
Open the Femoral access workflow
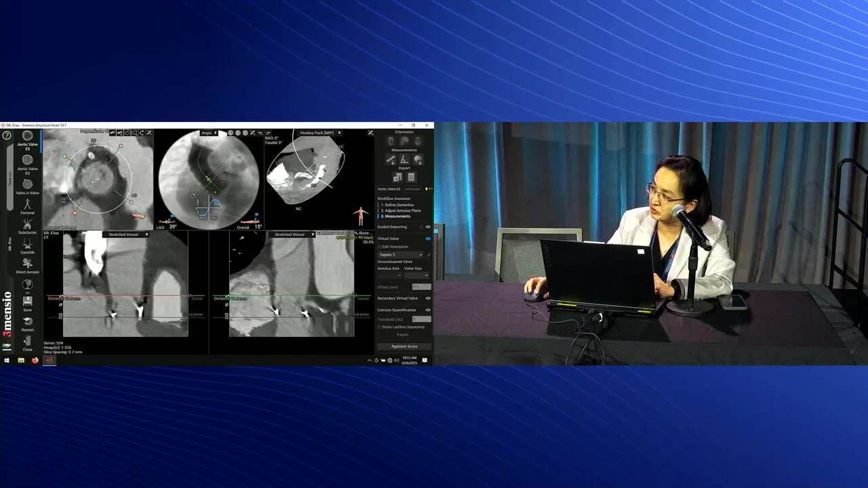point(28,206)
